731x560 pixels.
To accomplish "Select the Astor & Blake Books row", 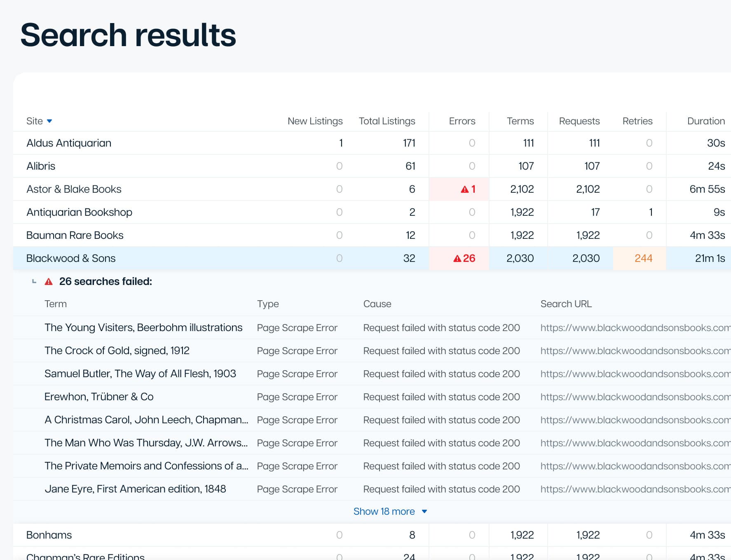I will 372,189.
